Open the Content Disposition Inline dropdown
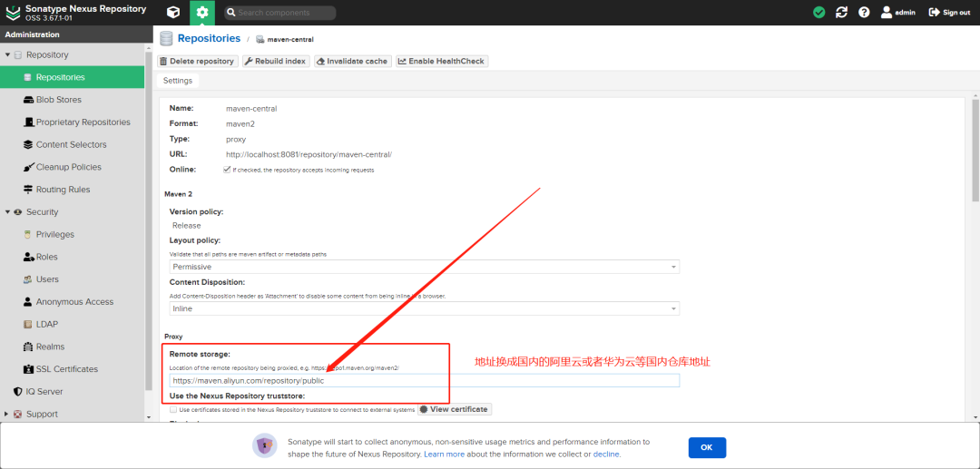980x469 pixels. click(x=425, y=308)
